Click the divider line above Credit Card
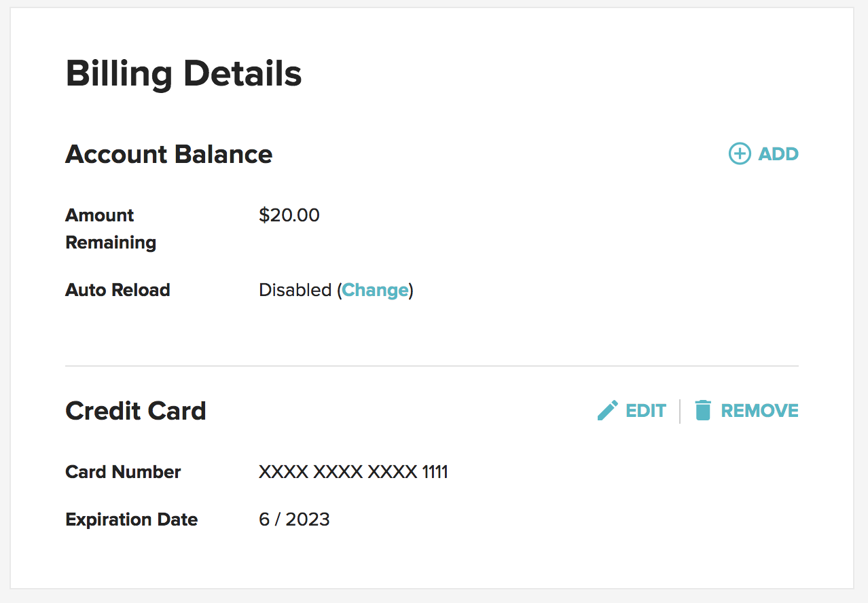Image resolution: width=868 pixels, height=603 pixels. coord(432,366)
